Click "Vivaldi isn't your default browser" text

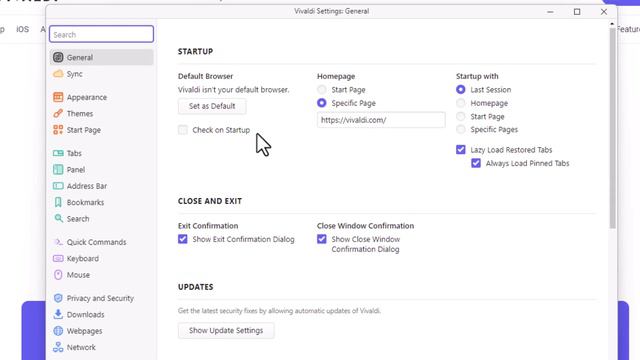click(x=233, y=90)
